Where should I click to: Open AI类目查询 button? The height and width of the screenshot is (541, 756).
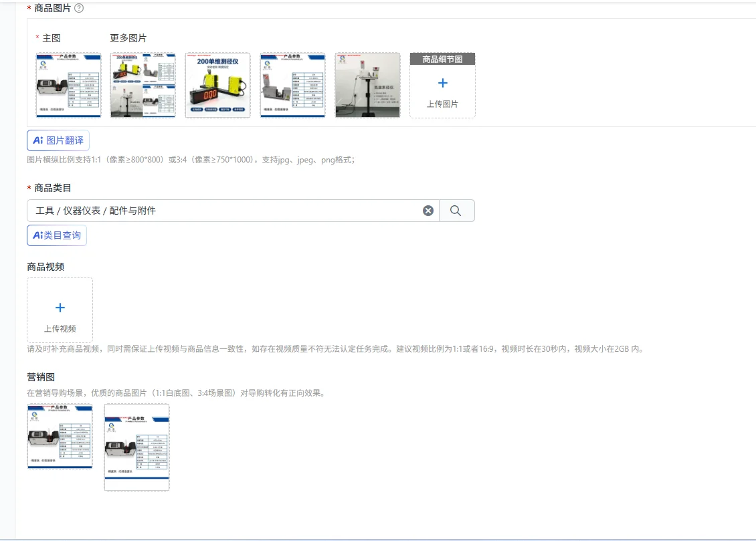(57, 235)
